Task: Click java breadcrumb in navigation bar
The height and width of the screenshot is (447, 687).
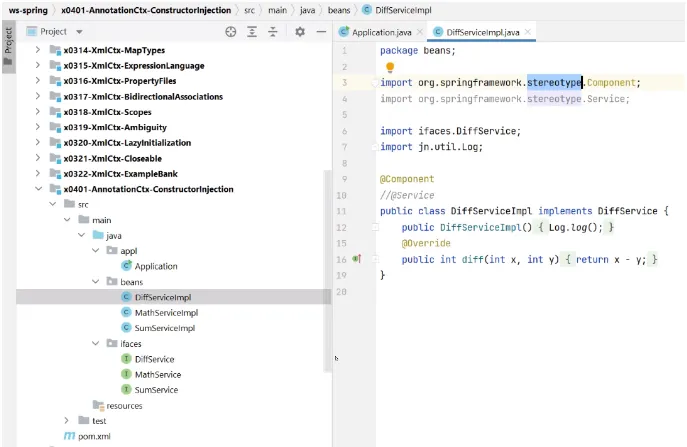Action: [308, 10]
